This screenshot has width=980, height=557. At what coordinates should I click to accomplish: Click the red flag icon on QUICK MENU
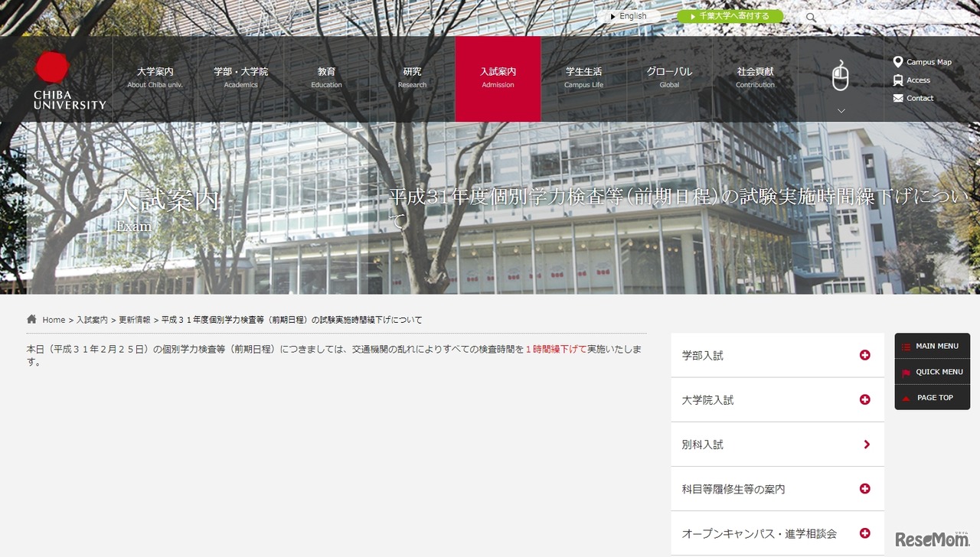907,372
